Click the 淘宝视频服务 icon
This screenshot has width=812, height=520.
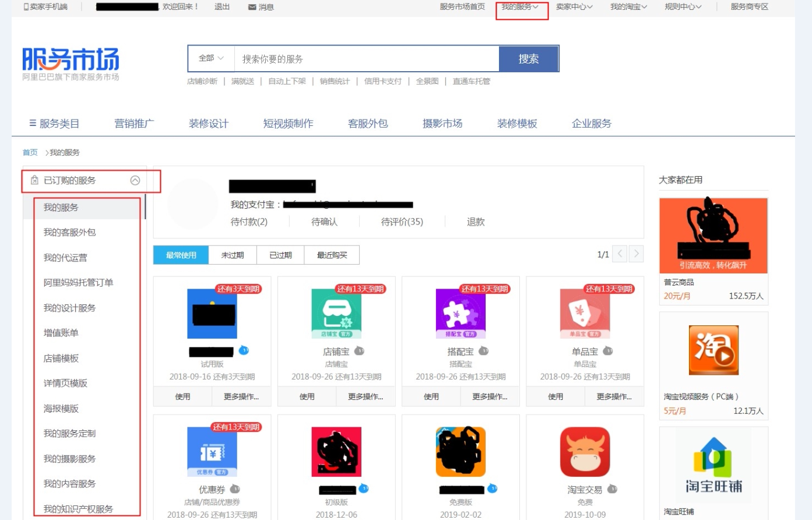(x=713, y=350)
